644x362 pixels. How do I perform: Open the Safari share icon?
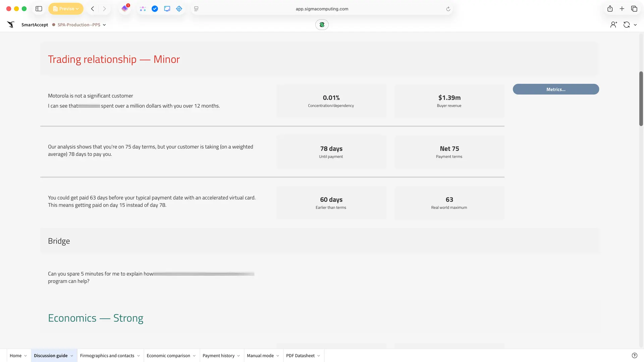point(610,9)
